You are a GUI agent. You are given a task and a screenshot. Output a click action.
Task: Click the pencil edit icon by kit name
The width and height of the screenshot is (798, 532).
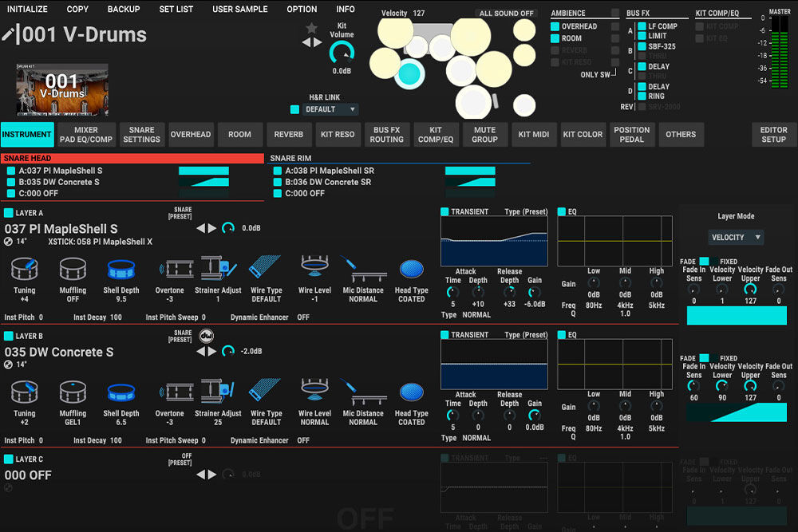[x=9, y=34]
